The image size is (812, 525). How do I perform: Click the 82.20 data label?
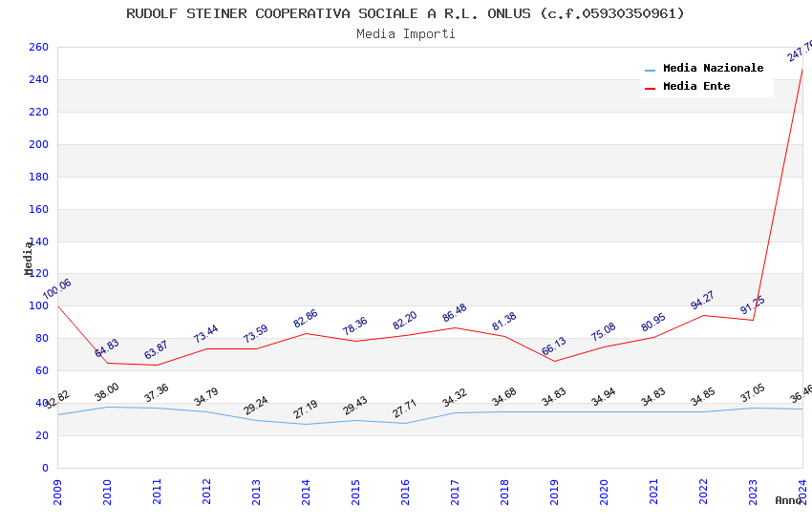click(x=405, y=321)
